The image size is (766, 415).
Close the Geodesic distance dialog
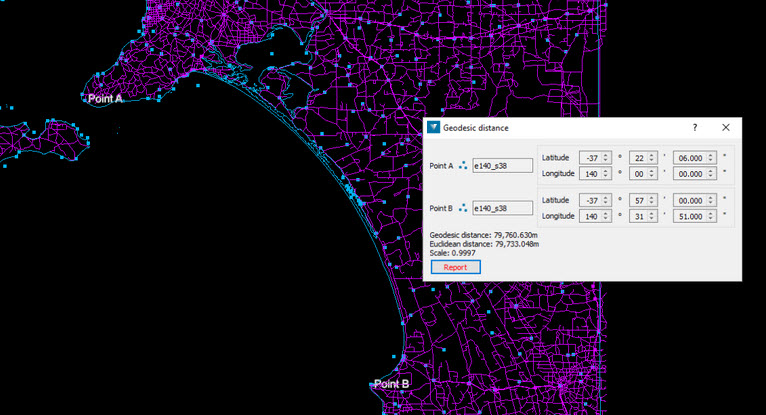[726, 128]
